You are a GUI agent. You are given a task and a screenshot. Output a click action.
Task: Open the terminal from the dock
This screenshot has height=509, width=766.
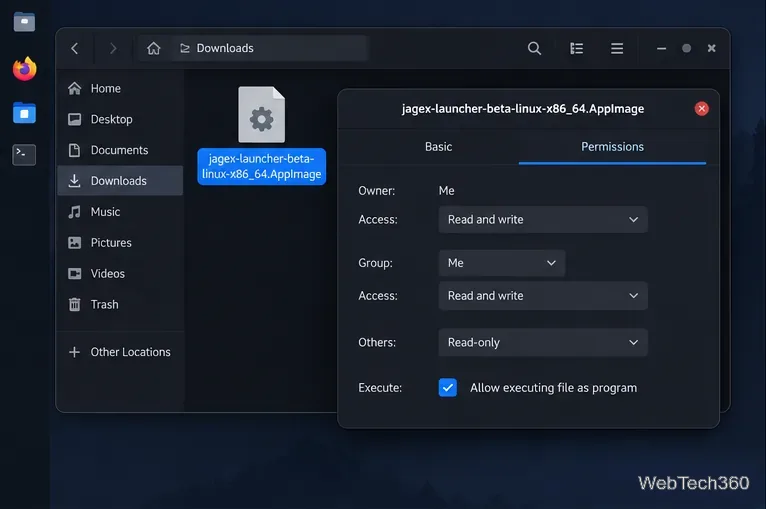click(24, 154)
